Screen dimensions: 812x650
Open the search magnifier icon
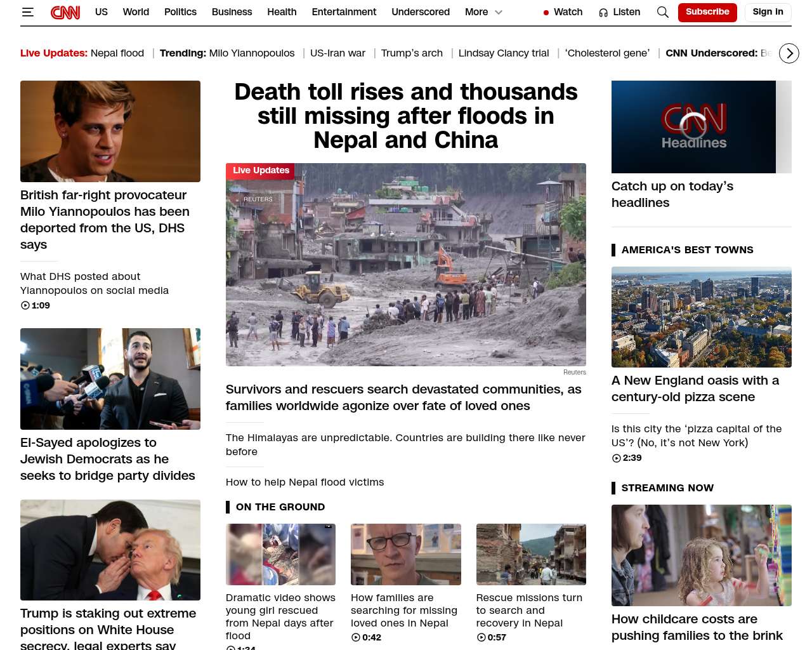tap(663, 12)
